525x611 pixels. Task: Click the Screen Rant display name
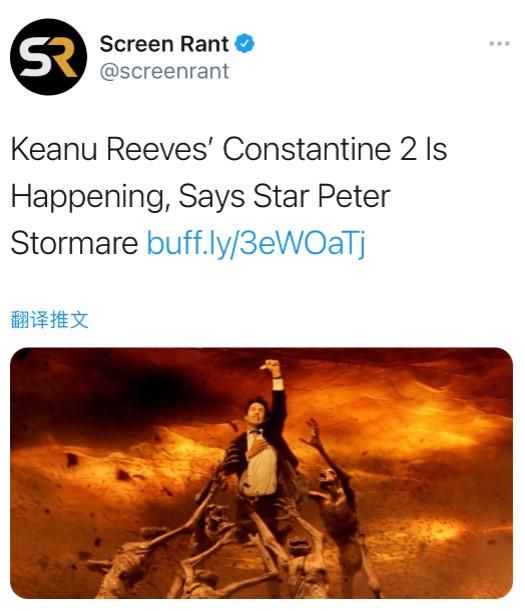click(x=164, y=44)
